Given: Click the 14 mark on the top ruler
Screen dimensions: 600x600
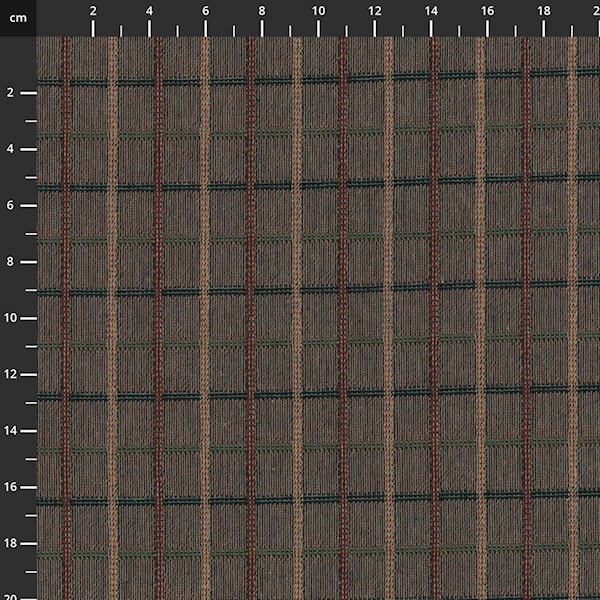Looking at the screenshot, I should click(431, 11).
